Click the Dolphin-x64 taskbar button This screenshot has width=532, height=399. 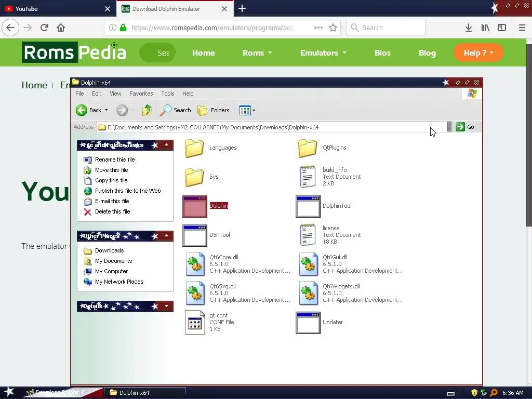coord(145,393)
